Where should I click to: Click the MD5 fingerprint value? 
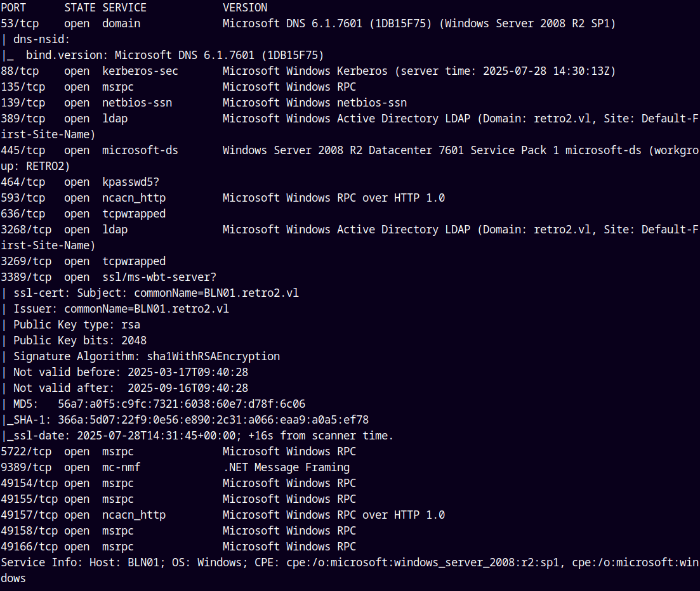pos(182,404)
